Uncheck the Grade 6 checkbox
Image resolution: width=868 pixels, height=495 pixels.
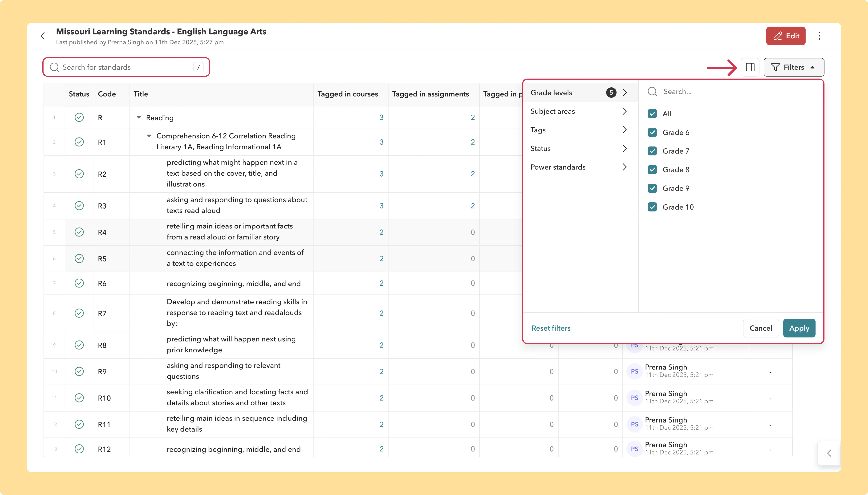652,132
